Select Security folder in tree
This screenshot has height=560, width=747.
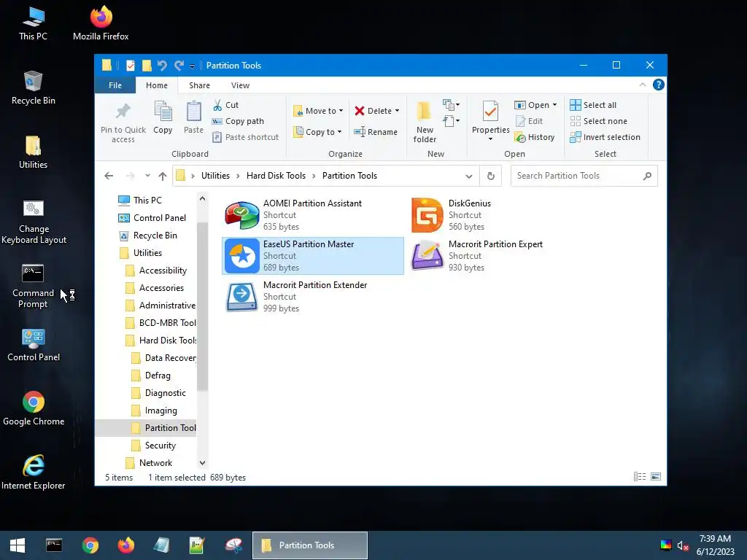pos(154,446)
